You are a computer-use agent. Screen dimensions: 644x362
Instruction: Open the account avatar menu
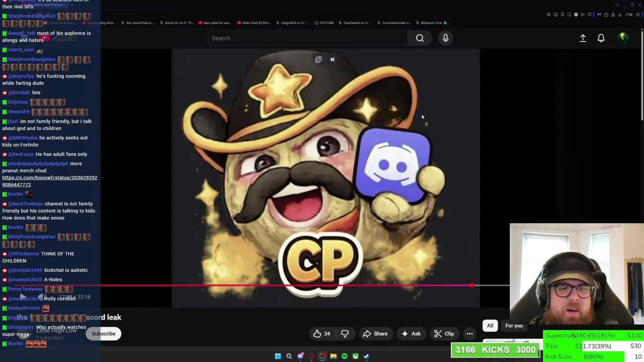tap(622, 38)
